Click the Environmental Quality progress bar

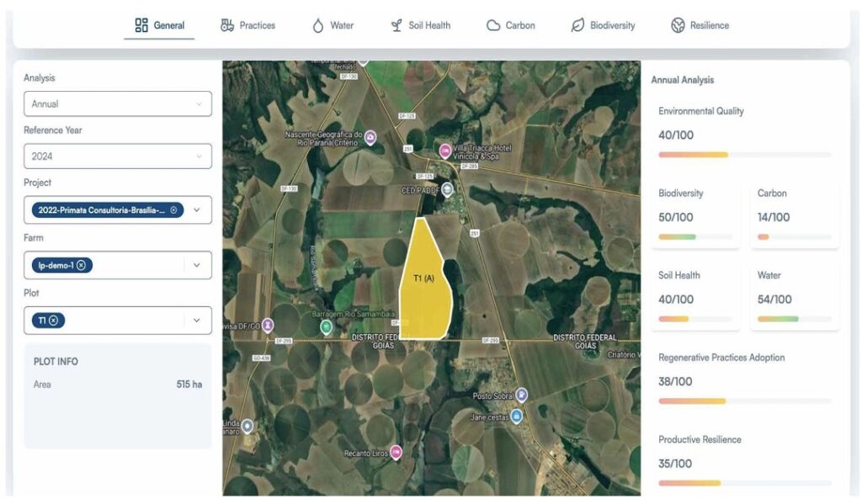pyautogui.click(x=745, y=155)
